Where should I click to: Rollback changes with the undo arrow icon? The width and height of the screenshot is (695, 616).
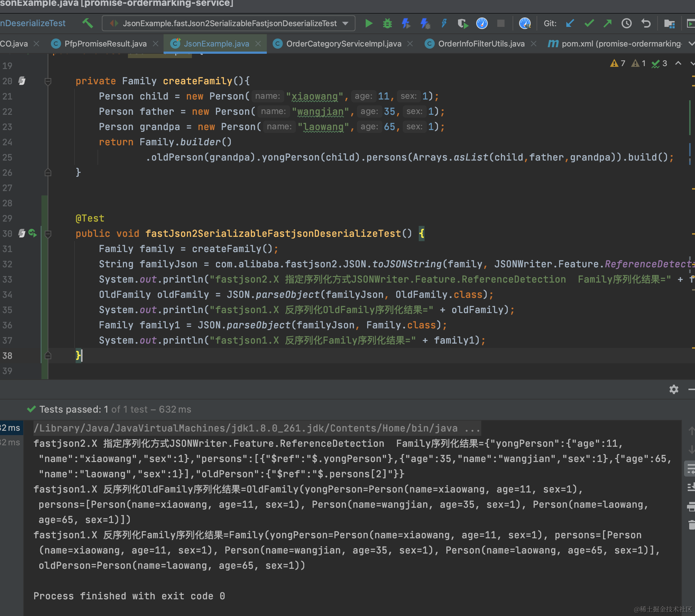click(x=646, y=24)
